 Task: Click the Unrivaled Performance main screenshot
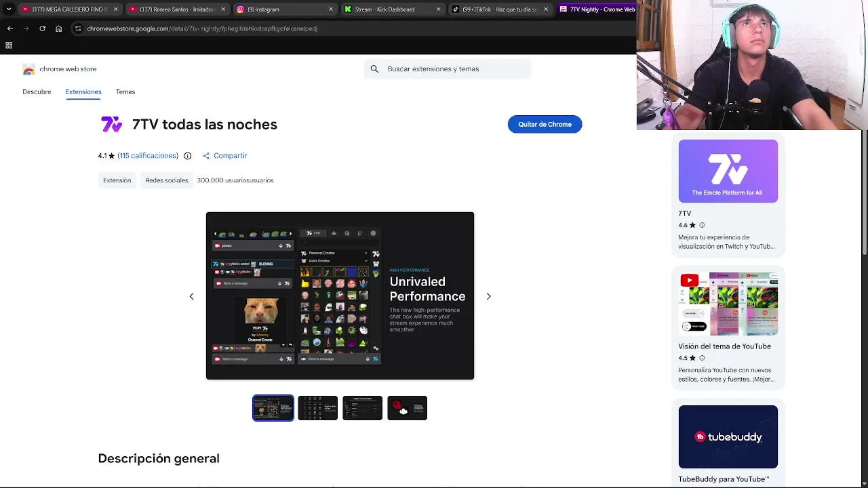340,296
